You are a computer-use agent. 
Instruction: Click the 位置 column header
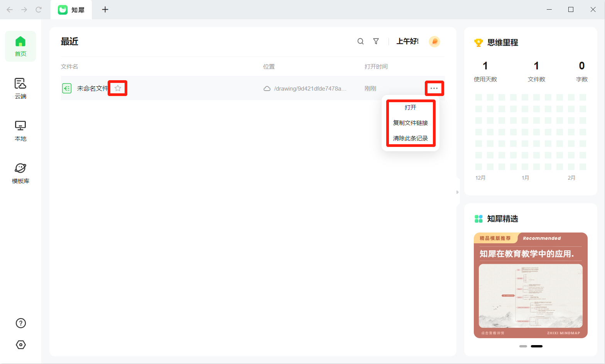[269, 67]
